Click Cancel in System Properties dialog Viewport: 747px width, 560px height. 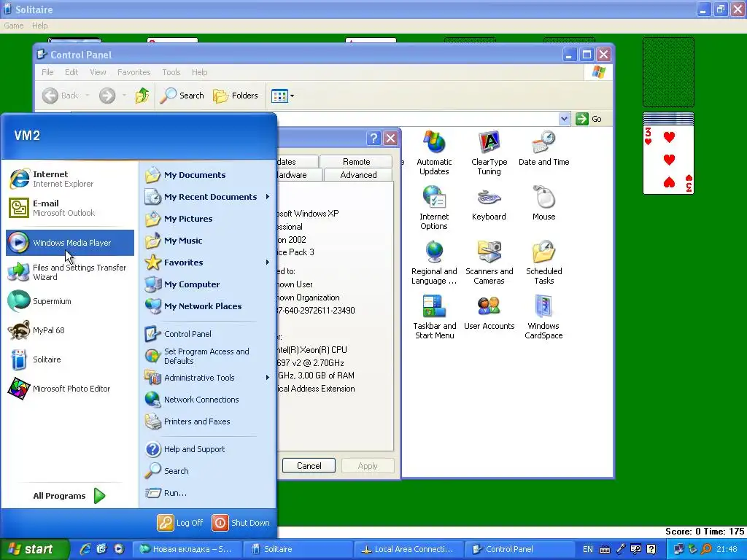pyautogui.click(x=309, y=466)
